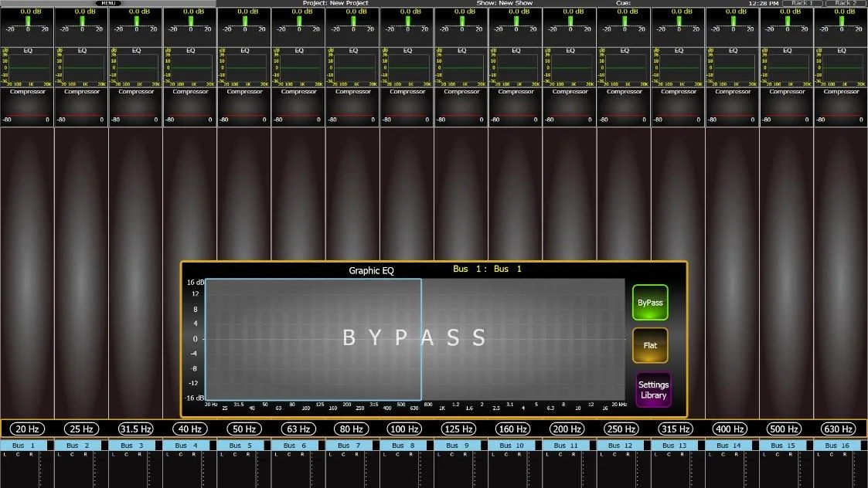Select the Bus 7 channel label
Screen dimensions: 868x488
349,446
